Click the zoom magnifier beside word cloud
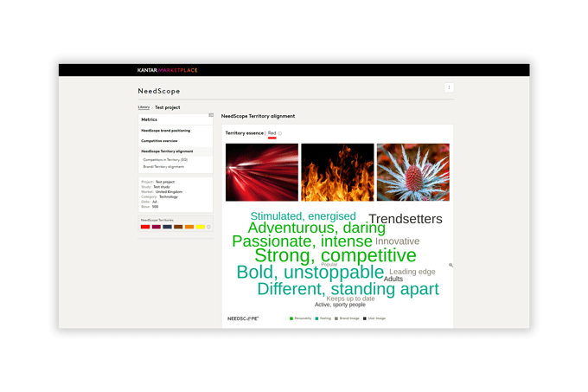 451,266
